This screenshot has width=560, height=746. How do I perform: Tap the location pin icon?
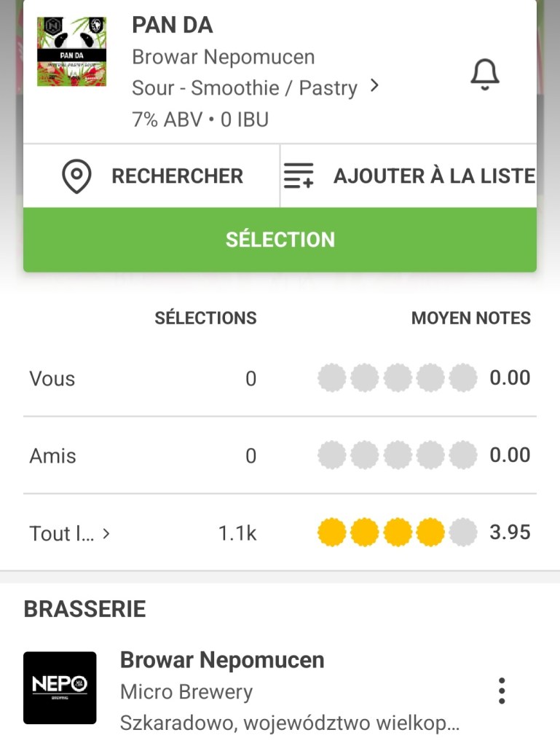[x=76, y=176]
